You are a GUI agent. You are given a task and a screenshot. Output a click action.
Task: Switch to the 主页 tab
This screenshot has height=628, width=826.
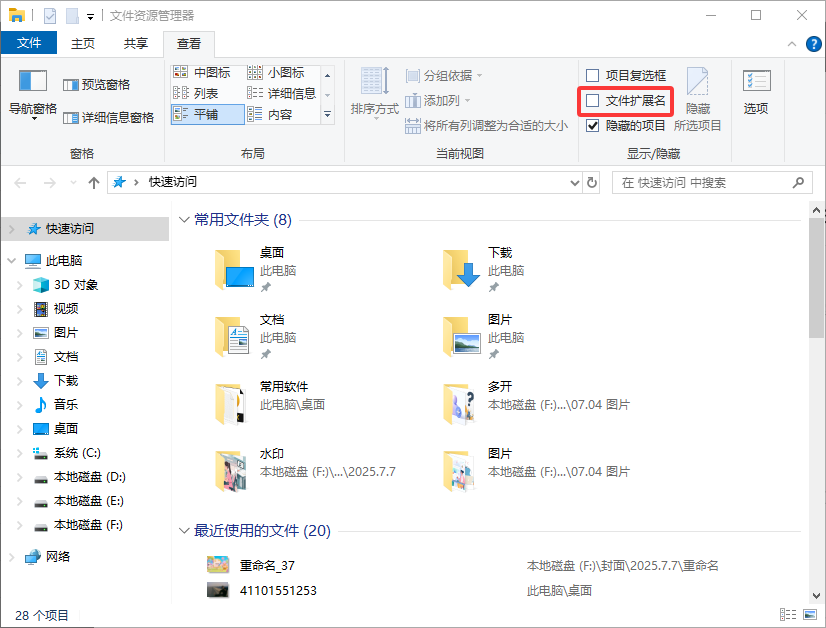(83, 44)
